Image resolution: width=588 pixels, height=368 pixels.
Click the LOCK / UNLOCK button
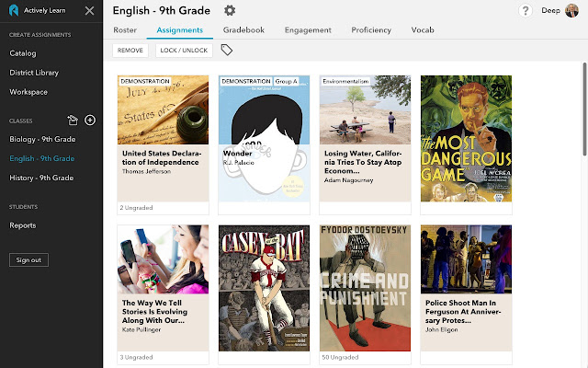coord(184,51)
